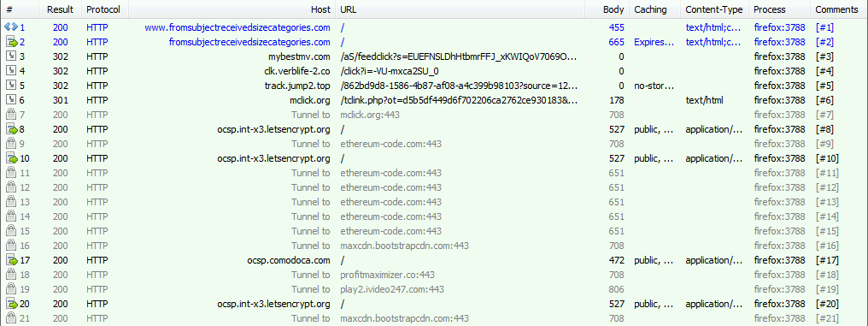Click the lock icon of session 15
Viewport: 868px width, 326px height.
click(11, 231)
